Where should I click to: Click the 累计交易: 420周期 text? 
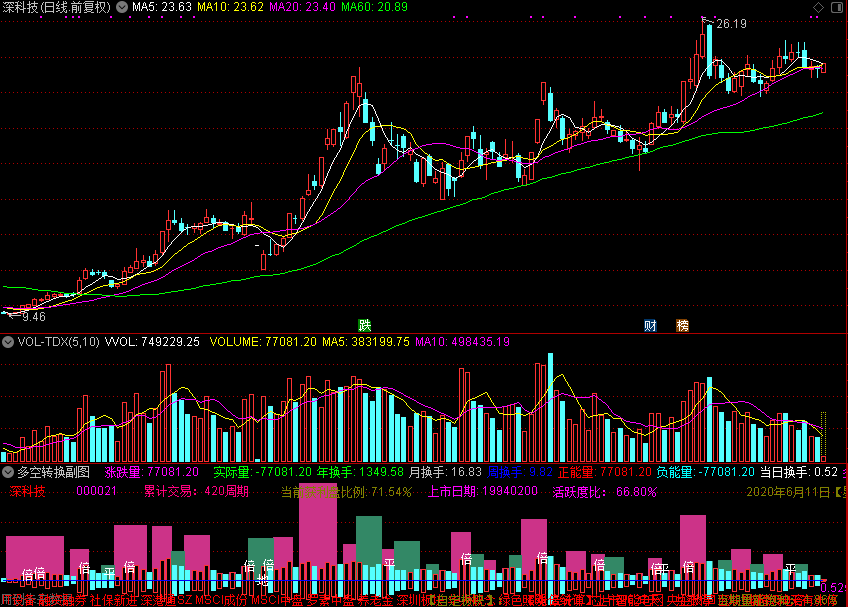point(196,492)
